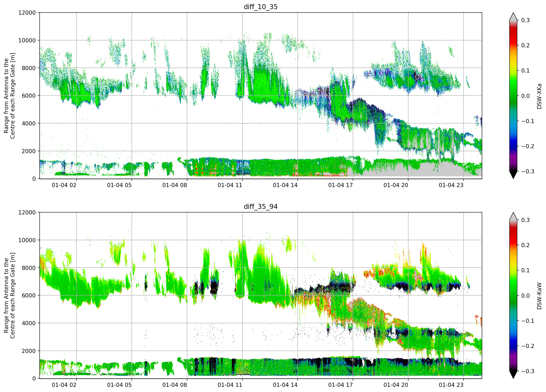Click x-tick '01-04 23' under diff_10_35 plot

click(x=451, y=185)
